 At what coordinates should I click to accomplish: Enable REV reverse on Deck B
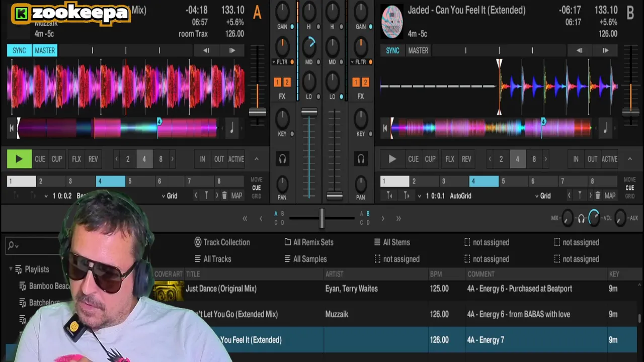click(x=466, y=159)
